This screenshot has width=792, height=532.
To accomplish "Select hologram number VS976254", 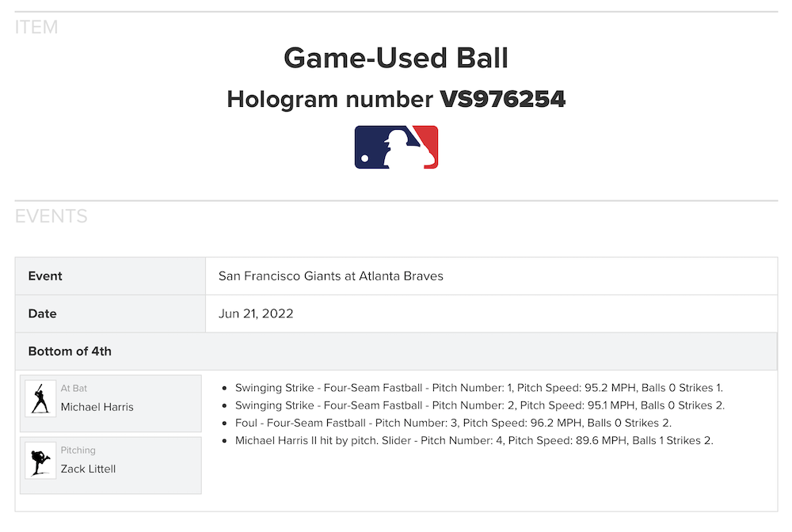I will point(502,99).
